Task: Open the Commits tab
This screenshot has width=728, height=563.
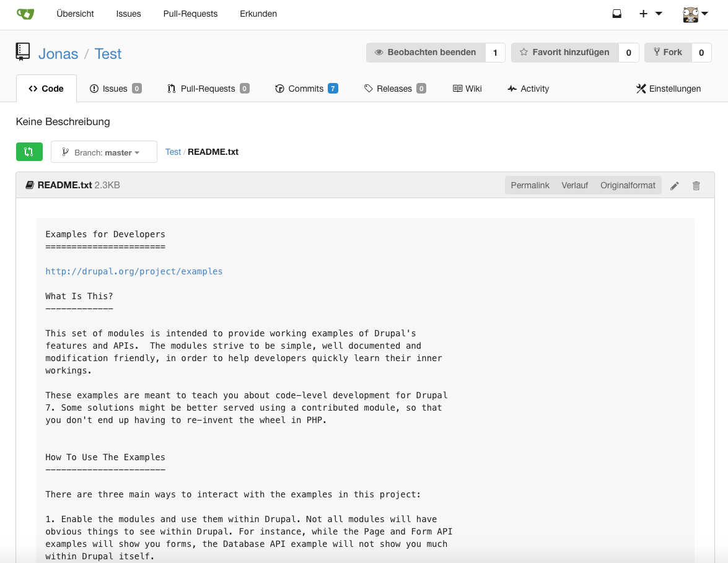Action: pyautogui.click(x=307, y=88)
